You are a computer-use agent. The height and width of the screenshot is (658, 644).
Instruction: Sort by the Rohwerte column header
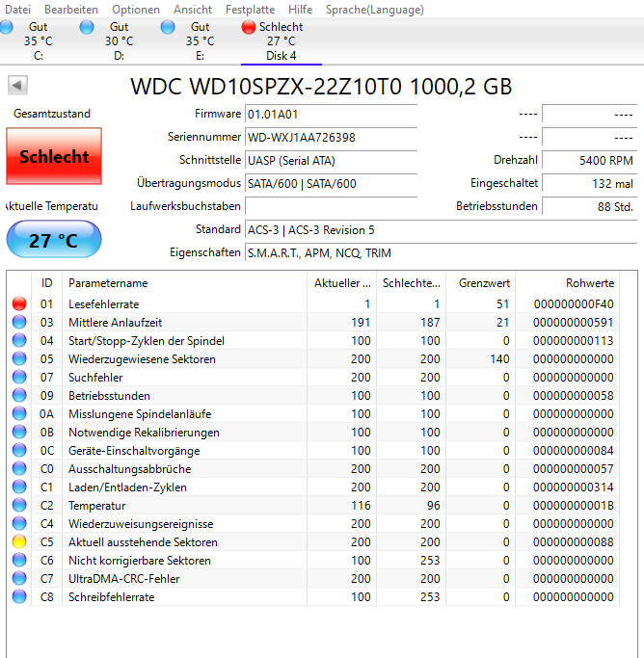tap(568, 283)
